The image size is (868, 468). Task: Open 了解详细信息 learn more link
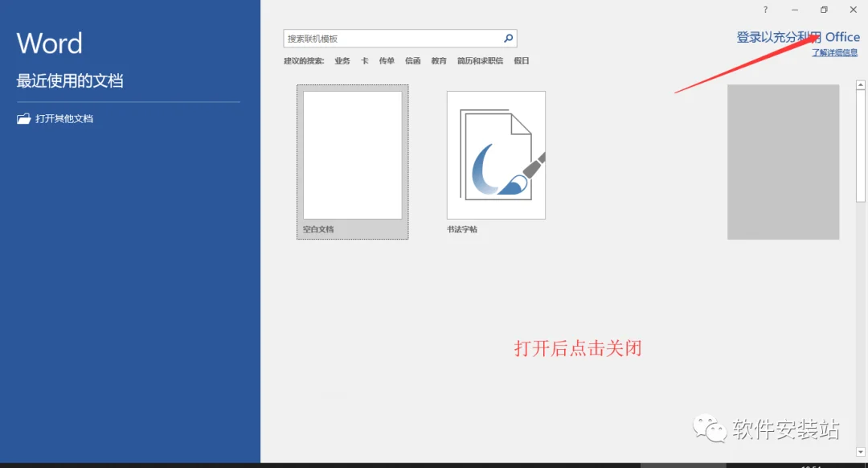coord(835,52)
